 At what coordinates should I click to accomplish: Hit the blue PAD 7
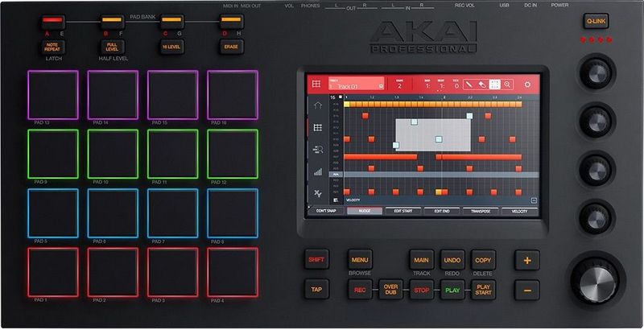click(172, 213)
